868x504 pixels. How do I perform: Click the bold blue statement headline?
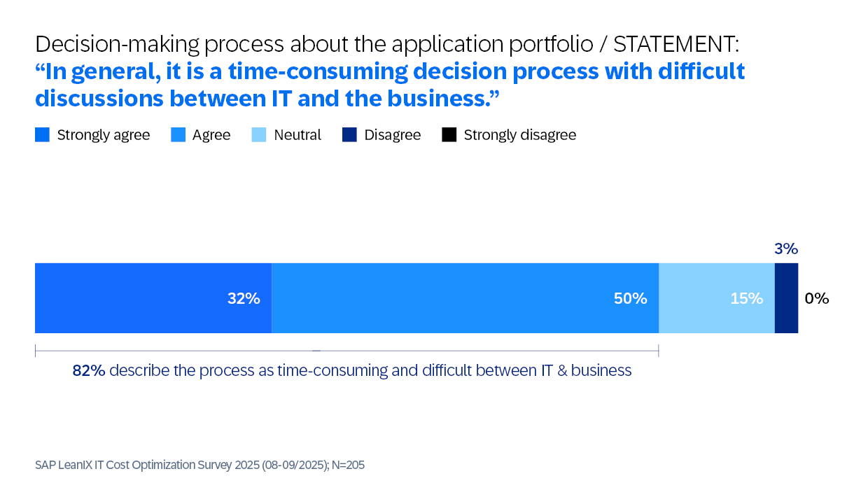(390, 85)
